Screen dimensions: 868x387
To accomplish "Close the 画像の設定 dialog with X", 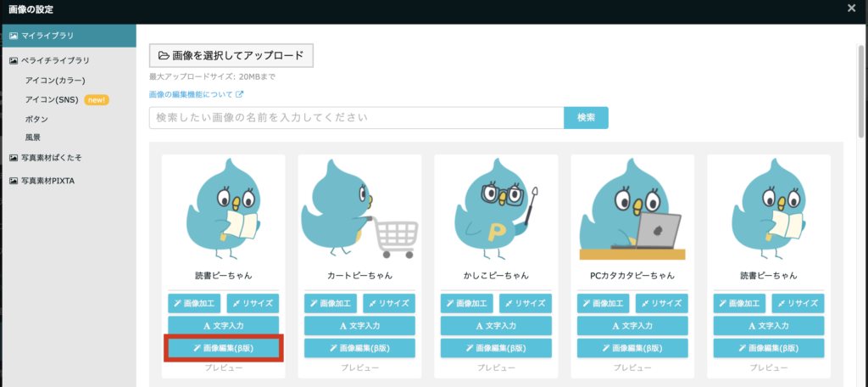I will click(850, 8).
